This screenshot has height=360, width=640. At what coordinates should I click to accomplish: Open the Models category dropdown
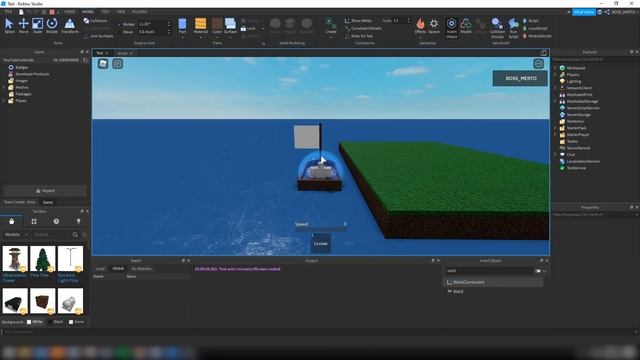(16, 235)
